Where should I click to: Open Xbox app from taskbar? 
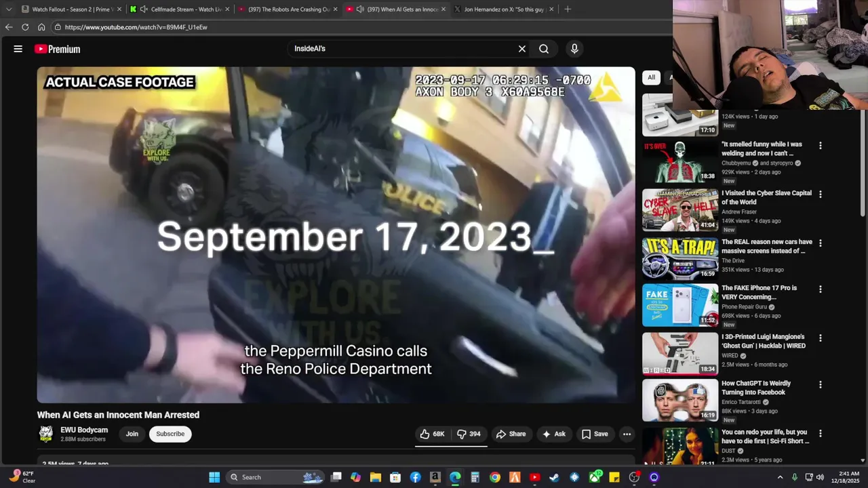pyautogui.click(x=595, y=477)
